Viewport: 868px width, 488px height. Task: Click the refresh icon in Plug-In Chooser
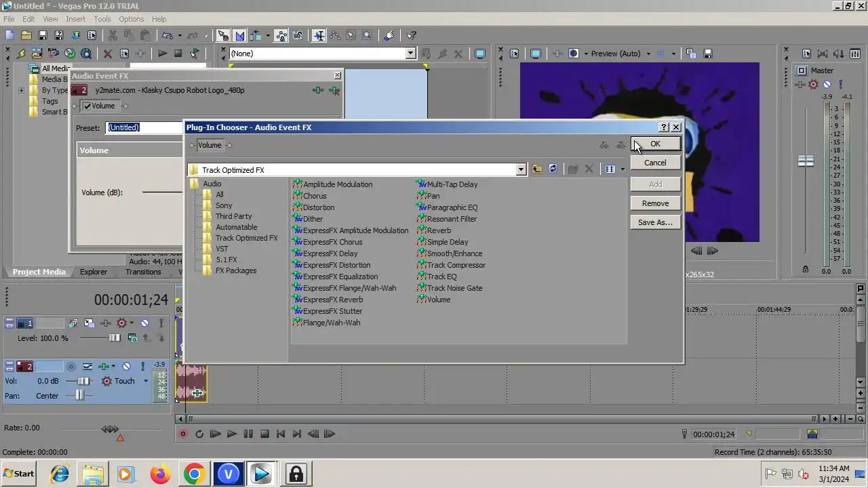(x=553, y=169)
